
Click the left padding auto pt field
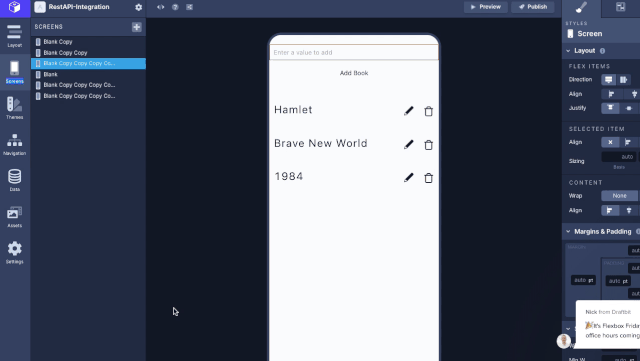[618, 281]
